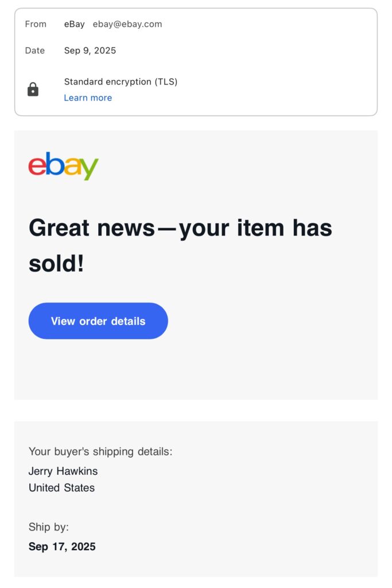This screenshot has height=588, width=392.
Task: Open the Learn more link
Action: 88,98
